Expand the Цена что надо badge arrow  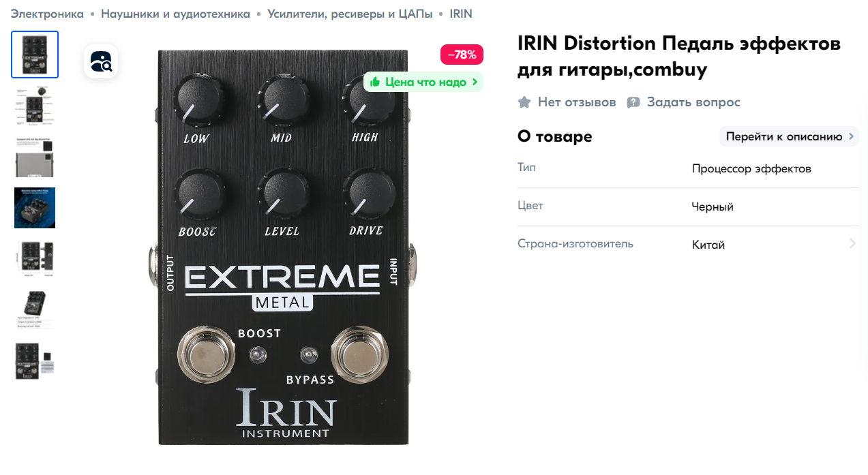pyautogui.click(x=475, y=82)
